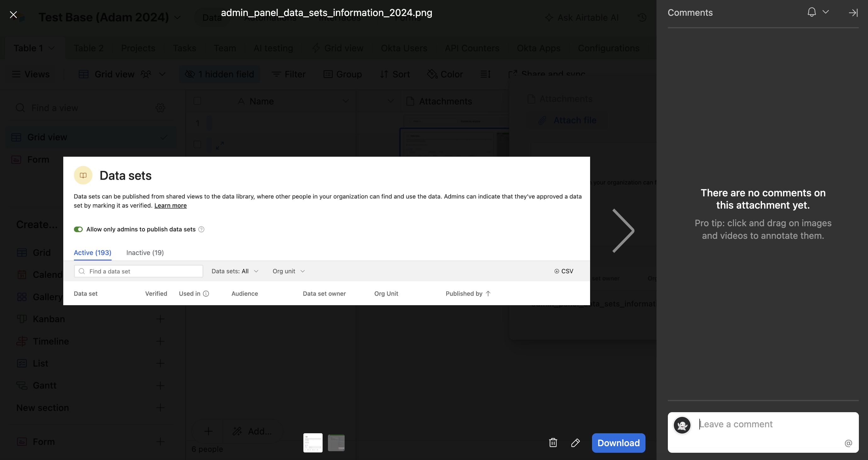Click the CSV export button
Viewport: 868px width, 460px height.
(x=564, y=271)
